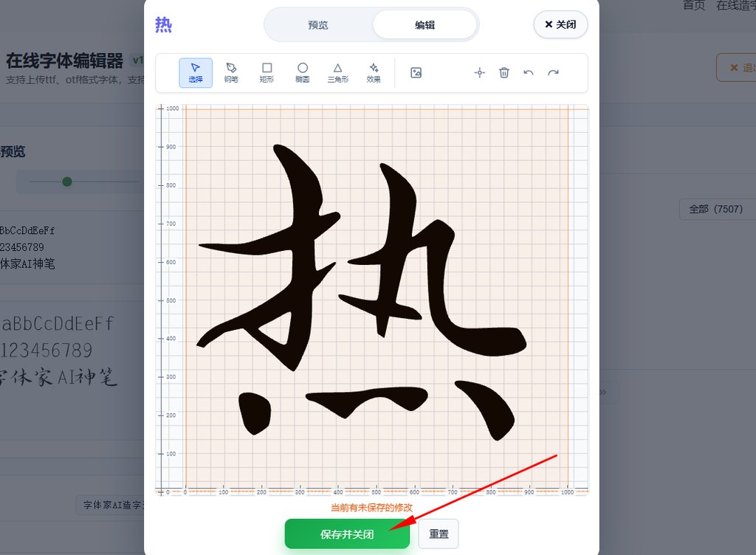This screenshot has height=555, width=756.
Task: Switch to the 预览 tab
Action: click(318, 25)
